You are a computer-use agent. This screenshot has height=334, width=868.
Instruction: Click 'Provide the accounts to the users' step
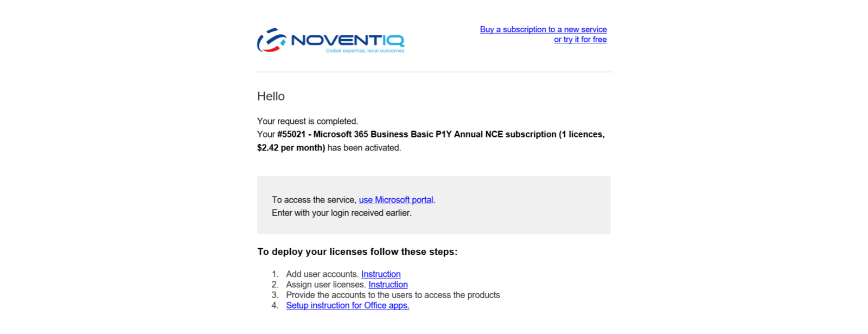coord(393,295)
